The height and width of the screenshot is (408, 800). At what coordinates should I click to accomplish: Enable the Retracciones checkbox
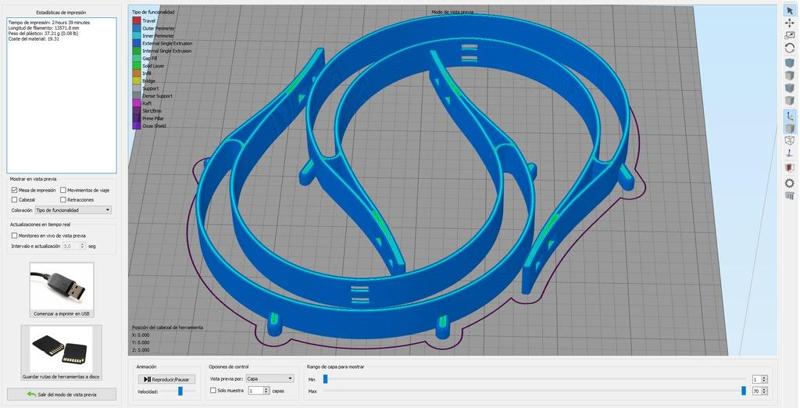coord(63,200)
